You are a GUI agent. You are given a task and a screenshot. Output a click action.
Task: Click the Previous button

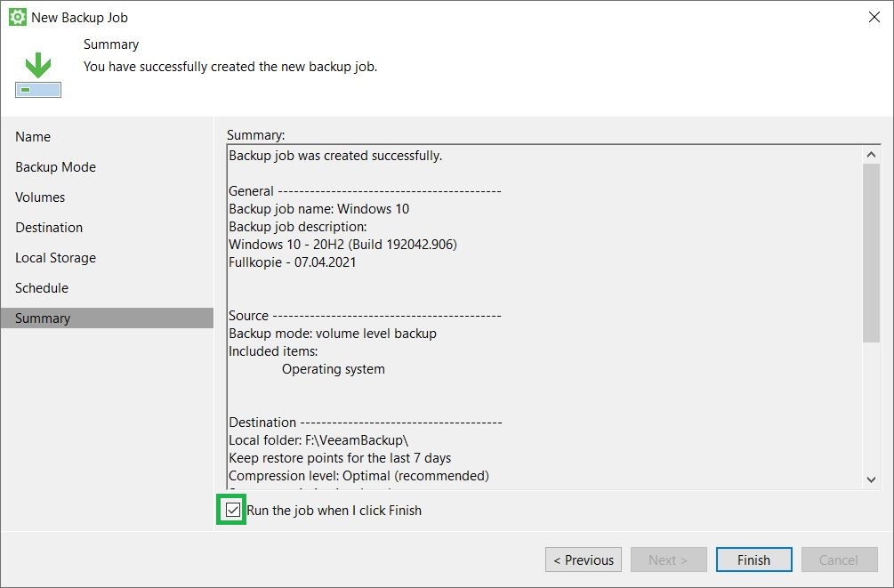(583, 560)
